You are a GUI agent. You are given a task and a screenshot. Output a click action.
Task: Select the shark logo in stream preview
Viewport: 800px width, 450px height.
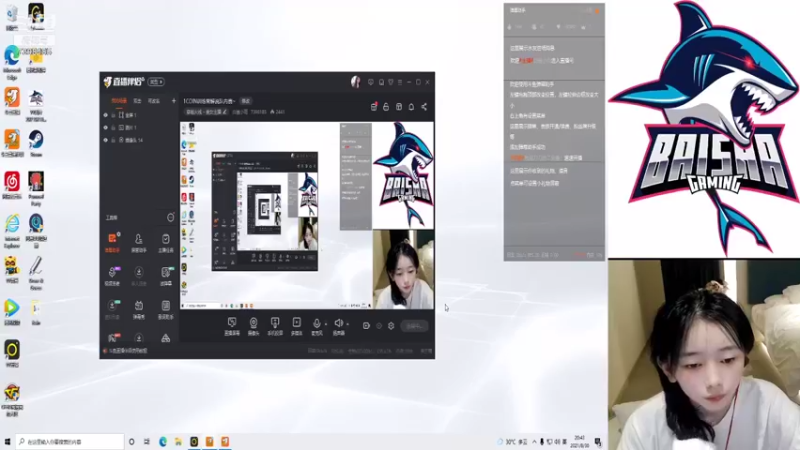pos(403,175)
